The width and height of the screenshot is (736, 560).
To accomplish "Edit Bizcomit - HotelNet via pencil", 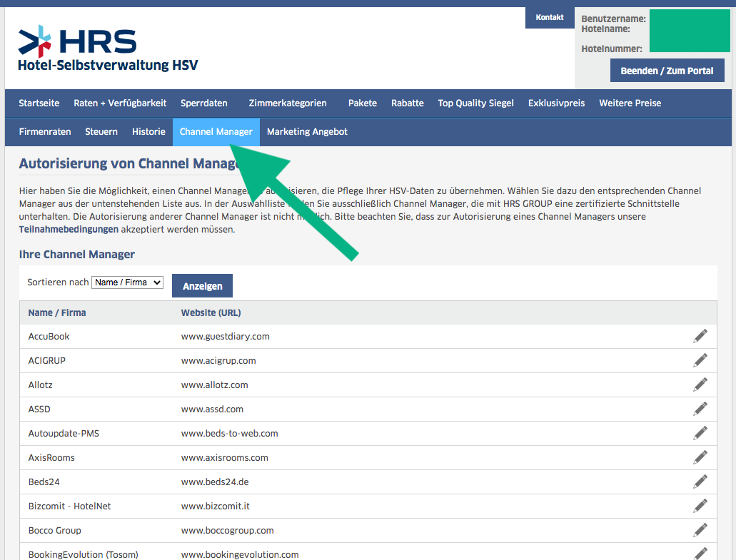I will point(700,506).
